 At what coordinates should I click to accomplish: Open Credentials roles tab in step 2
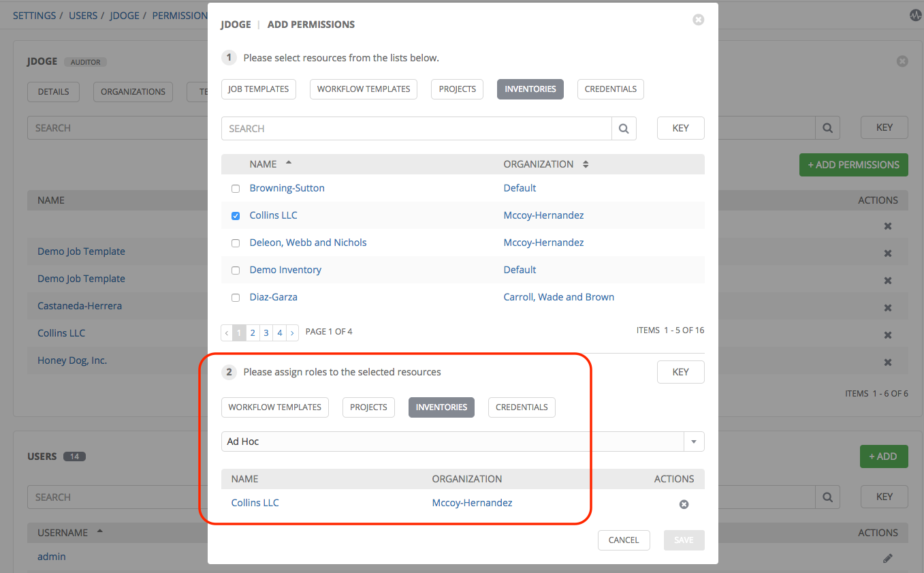(522, 407)
